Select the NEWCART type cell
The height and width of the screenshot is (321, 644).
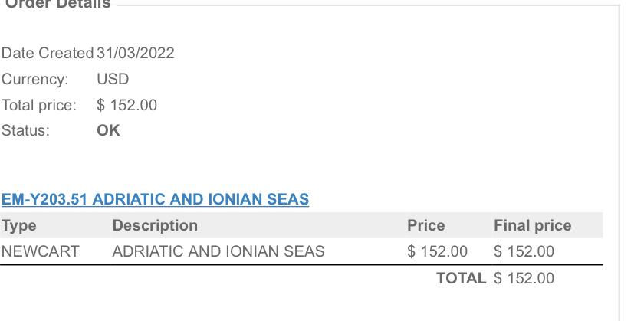[x=40, y=251]
